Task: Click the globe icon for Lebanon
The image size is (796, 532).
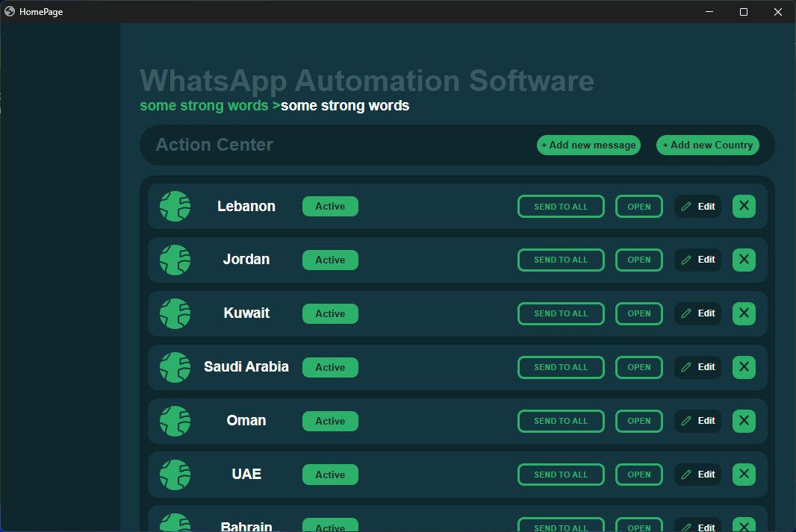Action: pos(175,207)
